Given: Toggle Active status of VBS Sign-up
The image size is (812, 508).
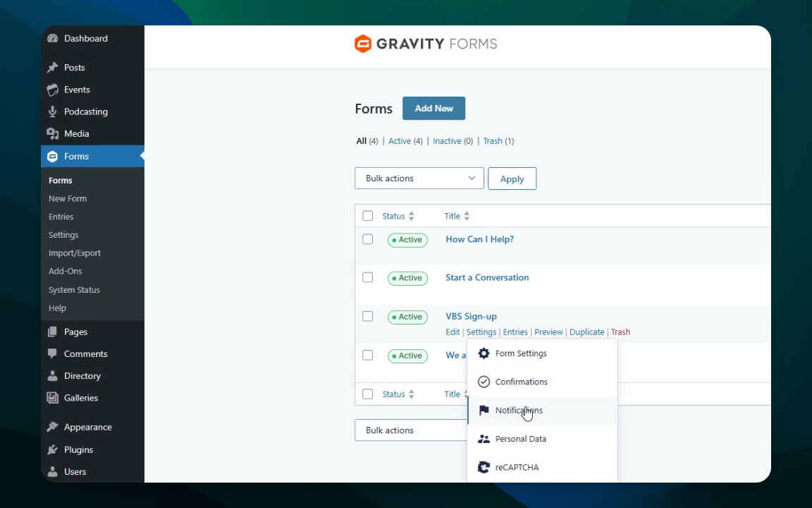Looking at the screenshot, I should tap(407, 317).
